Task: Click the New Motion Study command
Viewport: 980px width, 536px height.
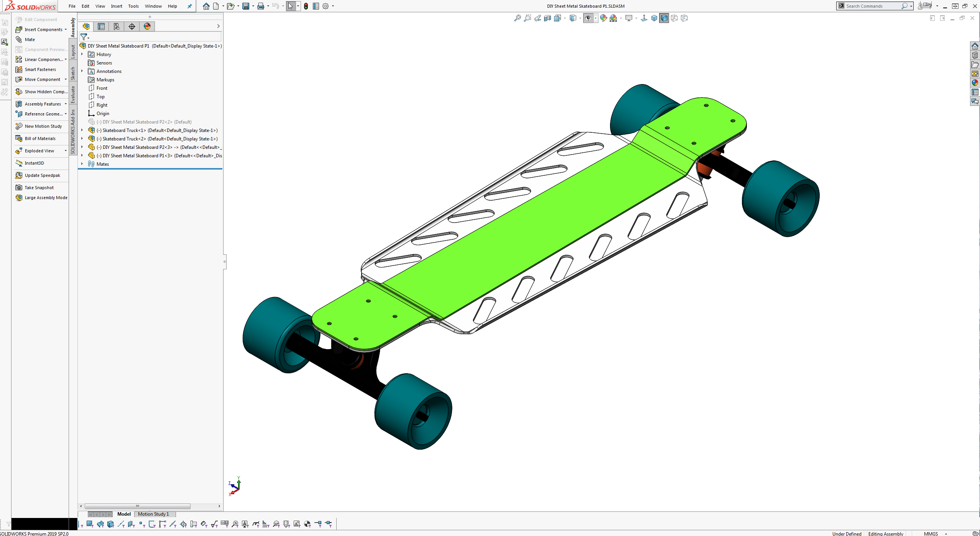Action: 38,126
